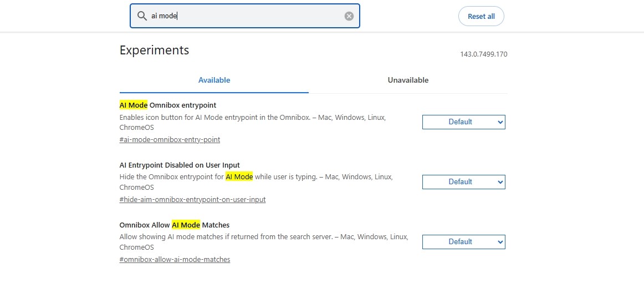644x303 pixels.
Task: Follow the #hide-aim-omnibox-entrypoint-on-user-input link
Action: point(192,200)
